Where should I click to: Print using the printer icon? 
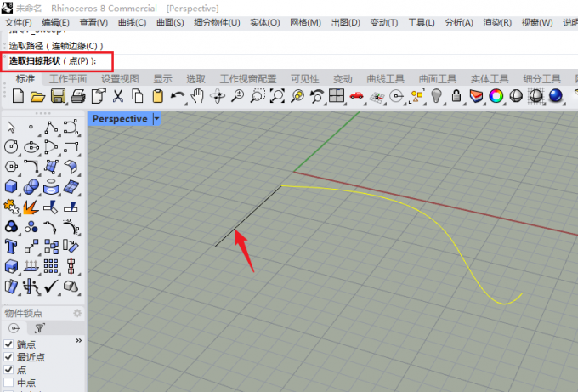coord(78,96)
